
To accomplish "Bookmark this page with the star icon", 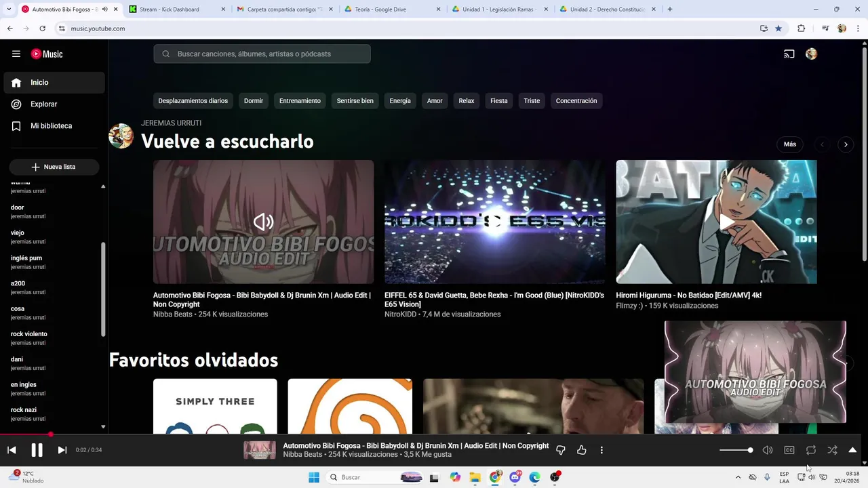I will (778, 28).
